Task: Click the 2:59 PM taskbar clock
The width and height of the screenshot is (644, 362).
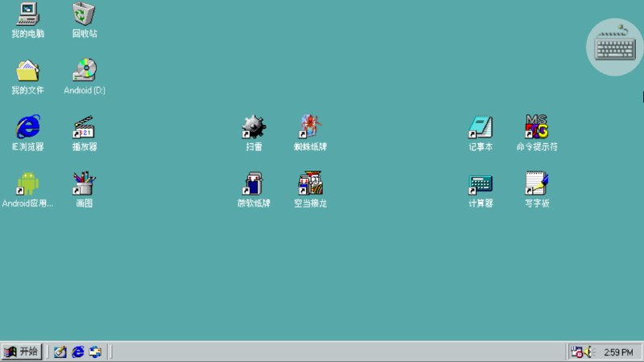Action: tap(618, 352)
